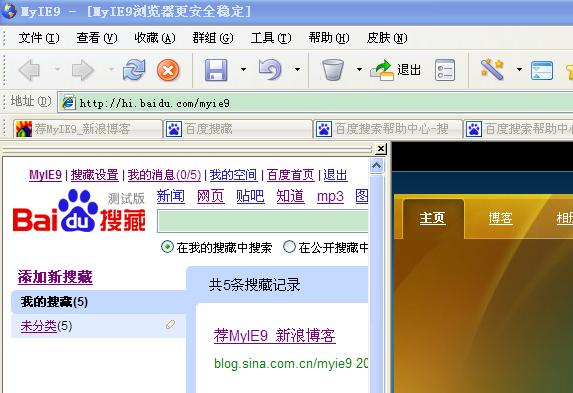Click the 退出 logout link in panel
The width and height of the screenshot is (573, 393).
[x=335, y=175]
